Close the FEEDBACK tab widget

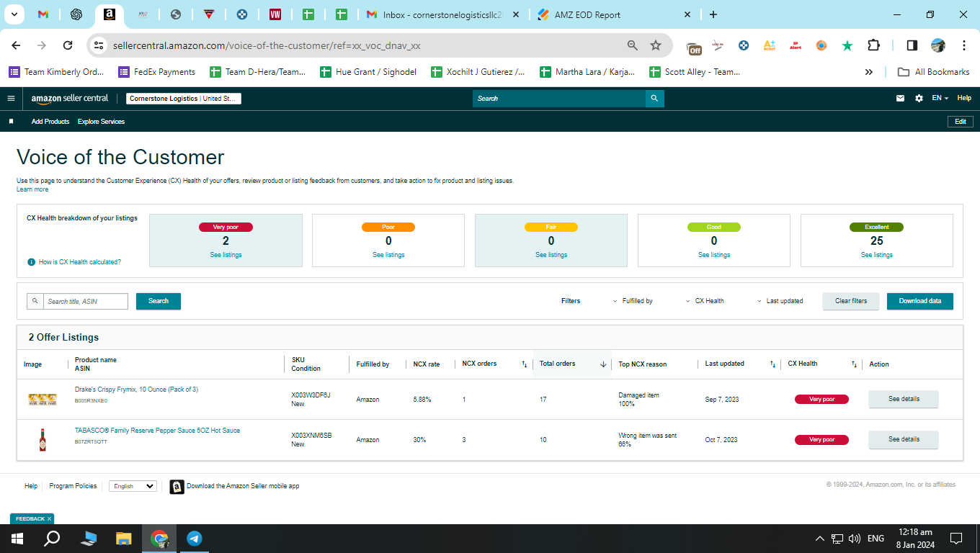(50, 519)
